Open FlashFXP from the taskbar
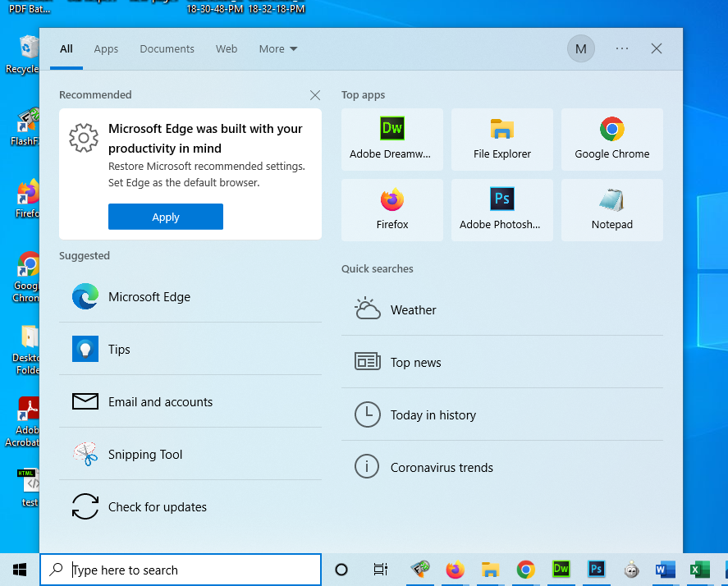 tap(420, 570)
